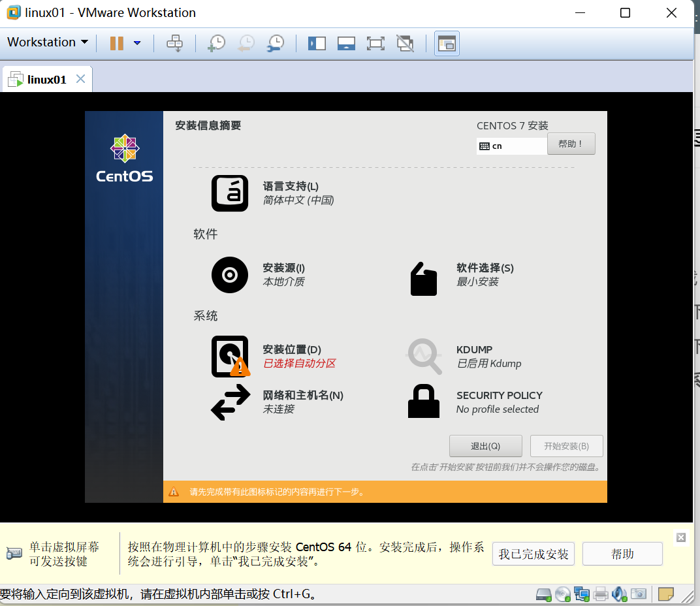This screenshot has height=606, width=700.
Task: Click the 最小安装 status text
Action: click(477, 282)
